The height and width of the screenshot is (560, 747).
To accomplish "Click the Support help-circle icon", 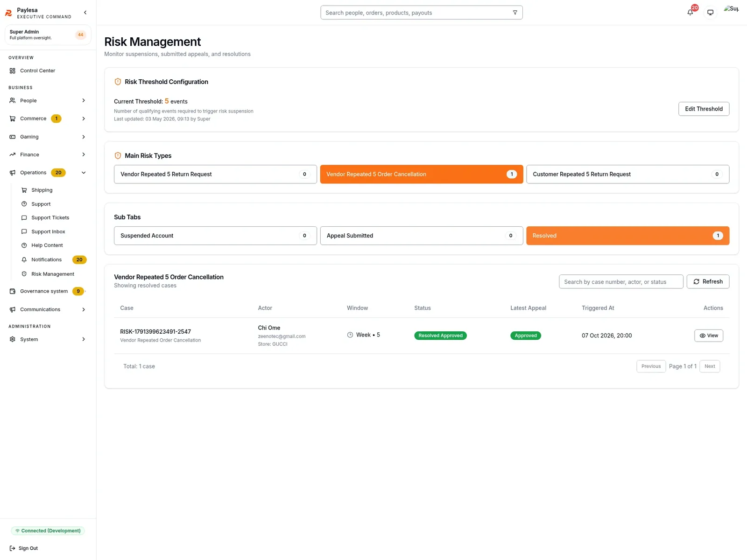I will (24, 204).
